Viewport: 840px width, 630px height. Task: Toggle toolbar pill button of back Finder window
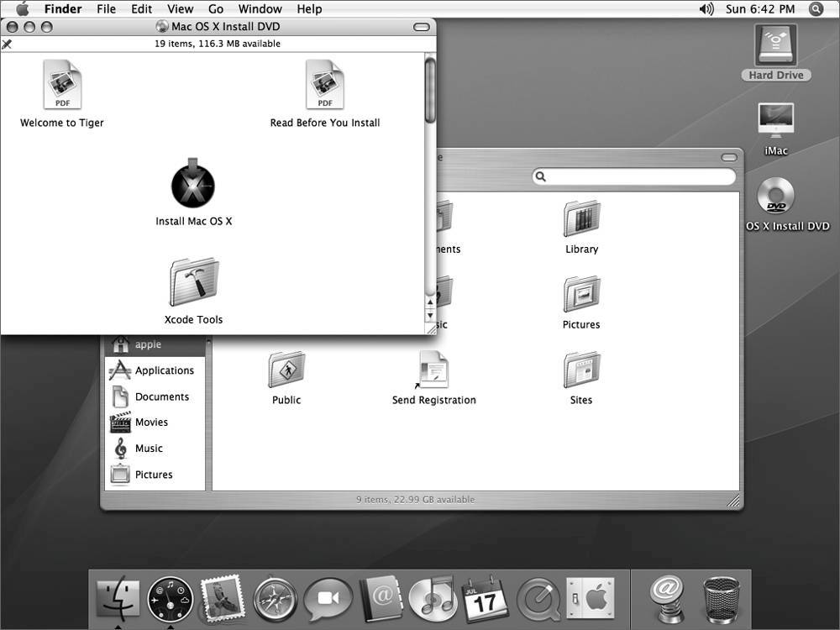pyautogui.click(x=728, y=158)
